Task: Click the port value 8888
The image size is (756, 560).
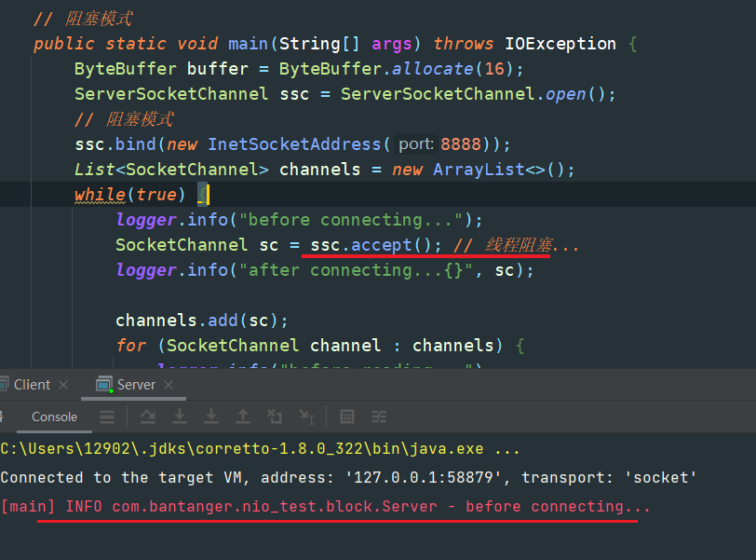Action: (x=461, y=144)
